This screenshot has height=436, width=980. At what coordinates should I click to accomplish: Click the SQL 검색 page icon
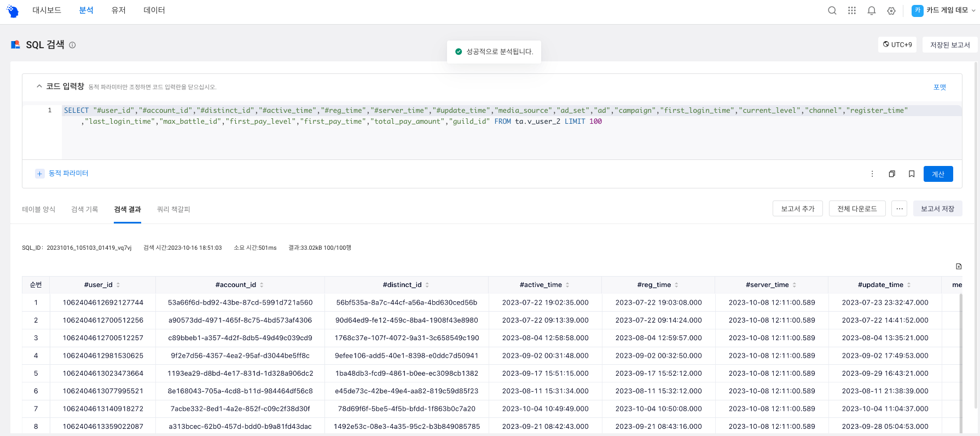(x=15, y=44)
